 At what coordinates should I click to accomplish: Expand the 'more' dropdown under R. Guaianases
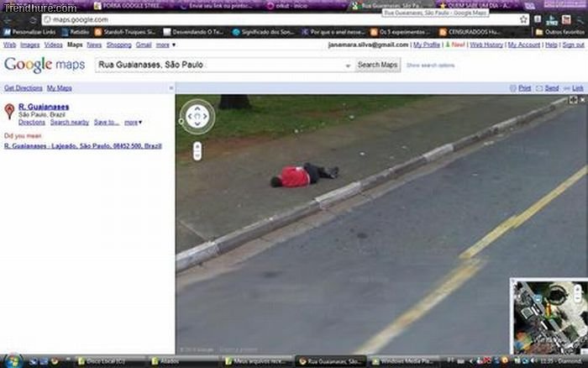click(133, 123)
